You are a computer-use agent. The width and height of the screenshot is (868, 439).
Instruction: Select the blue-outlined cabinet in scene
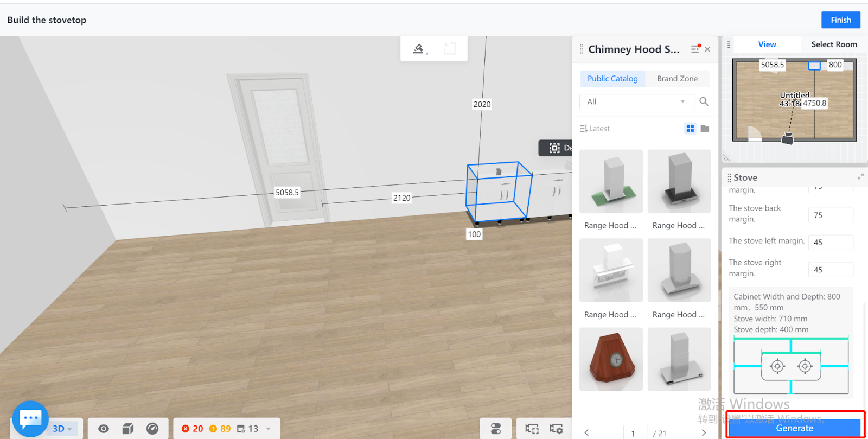coord(499,192)
